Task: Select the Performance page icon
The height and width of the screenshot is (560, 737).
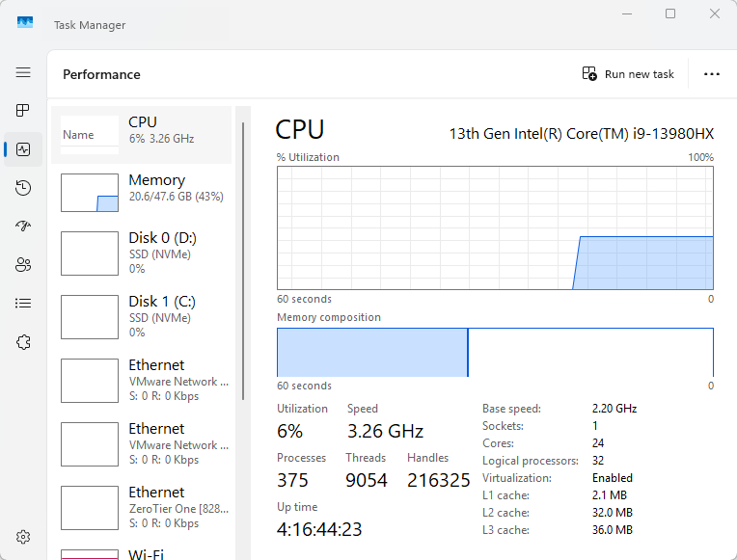Action: [x=23, y=149]
